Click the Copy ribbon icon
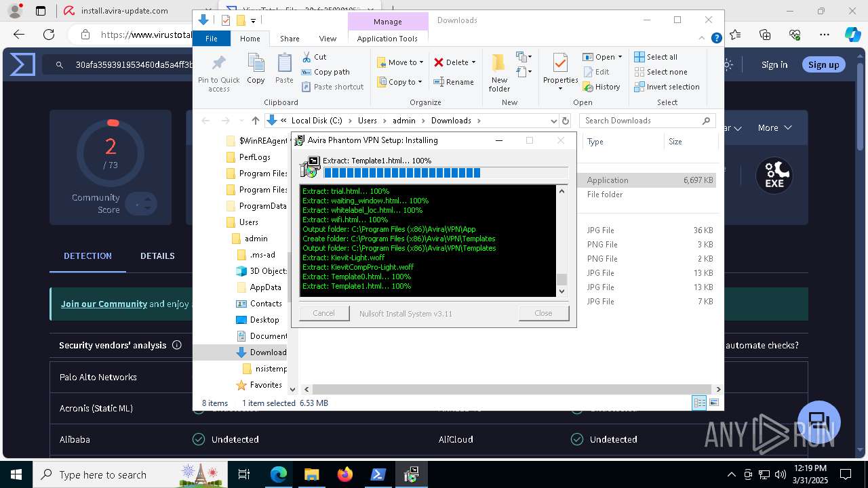The width and height of the screenshot is (868, 488). point(256,69)
